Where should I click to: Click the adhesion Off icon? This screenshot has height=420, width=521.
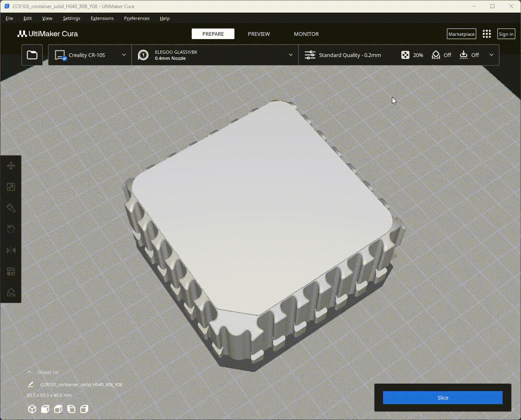coord(464,55)
